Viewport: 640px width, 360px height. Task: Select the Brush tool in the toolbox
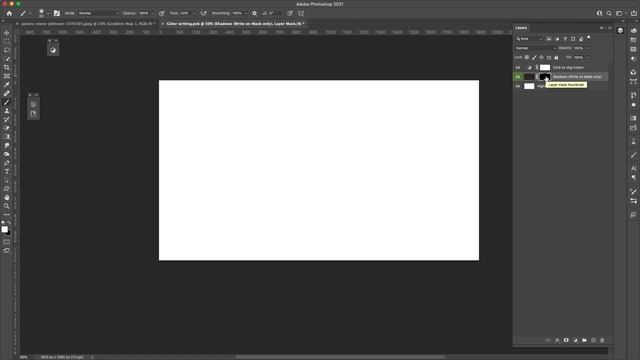7,102
